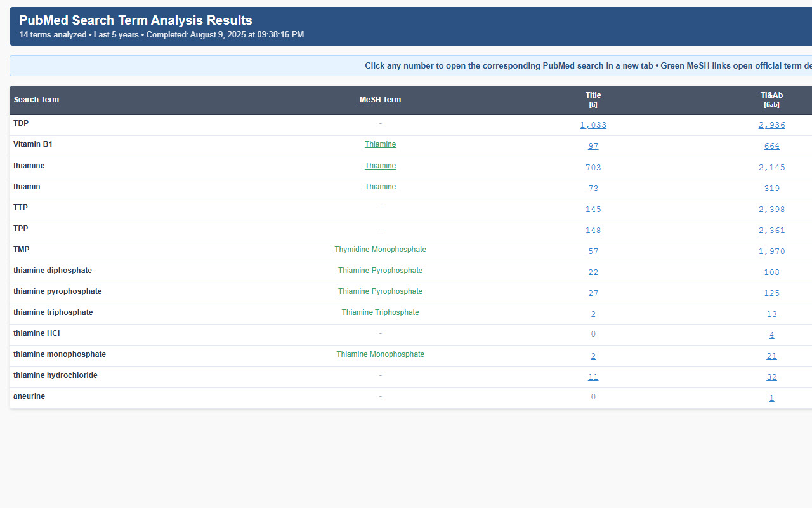Screen dimensions: 812x508
Task: Open thiamine pyrophosphate title count 27
Action: 593,293
